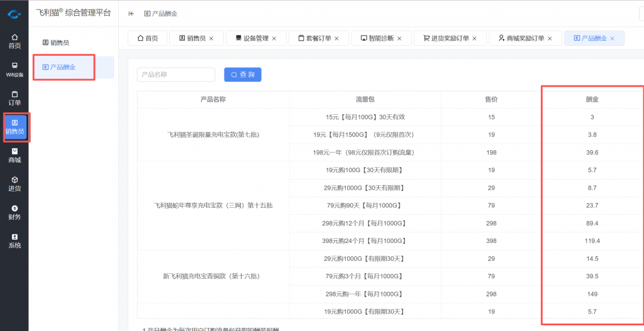This screenshot has height=331, width=644.
Task: Click the 119.4 commission value
Action: coord(592,241)
